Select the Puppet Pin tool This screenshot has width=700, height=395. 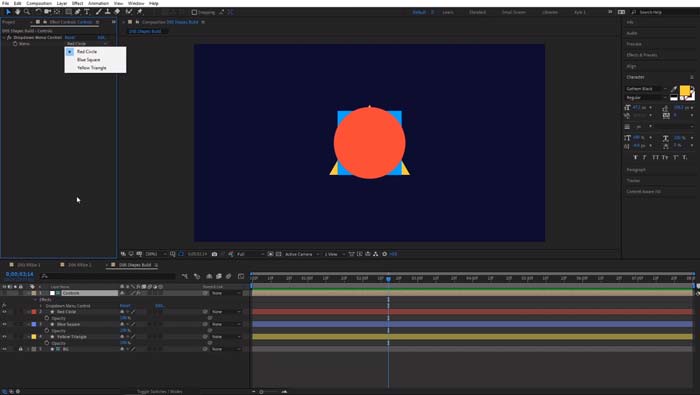tap(139, 12)
